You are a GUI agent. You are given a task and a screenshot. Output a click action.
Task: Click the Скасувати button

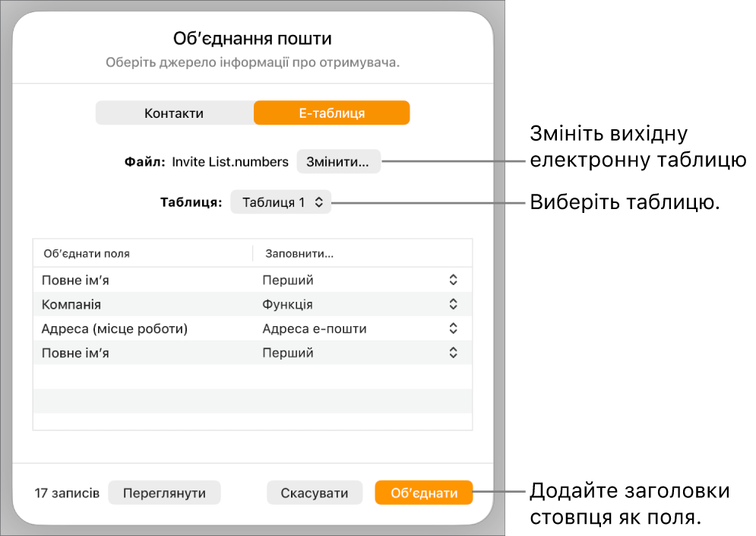pos(315,493)
